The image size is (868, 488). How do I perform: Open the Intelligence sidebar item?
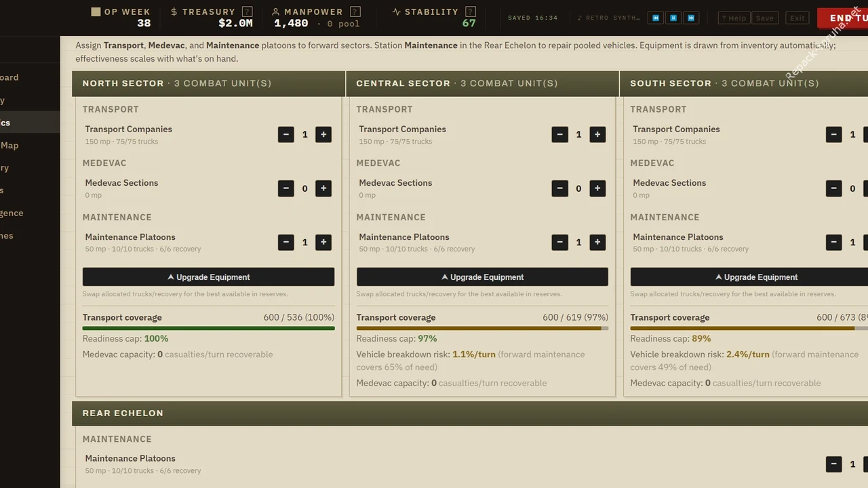click(x=30, y=213)
